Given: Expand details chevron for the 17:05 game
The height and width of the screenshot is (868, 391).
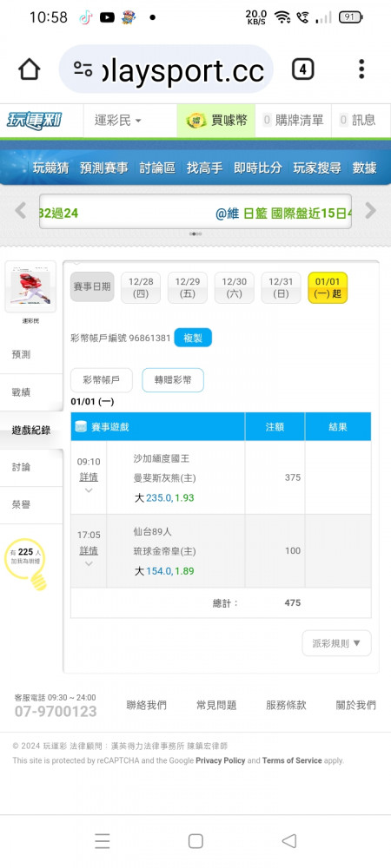Looking at the screenshot, I should point(89,563).
